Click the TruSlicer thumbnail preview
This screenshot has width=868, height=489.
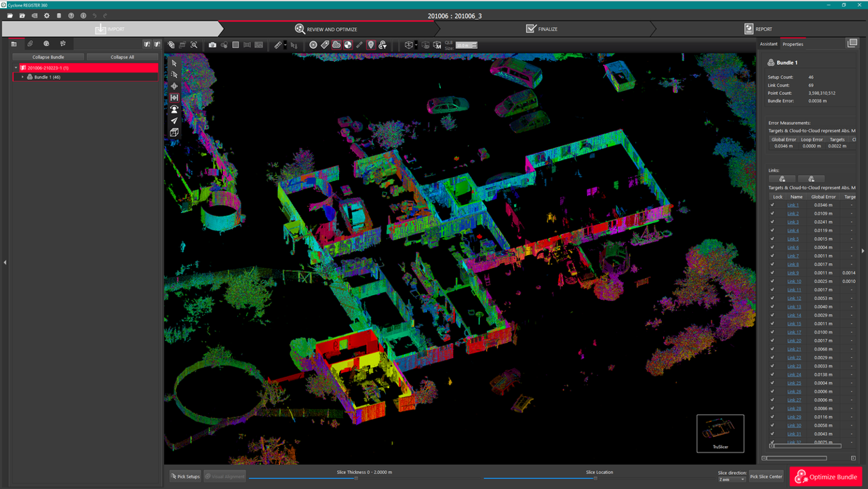coord(720,433)
